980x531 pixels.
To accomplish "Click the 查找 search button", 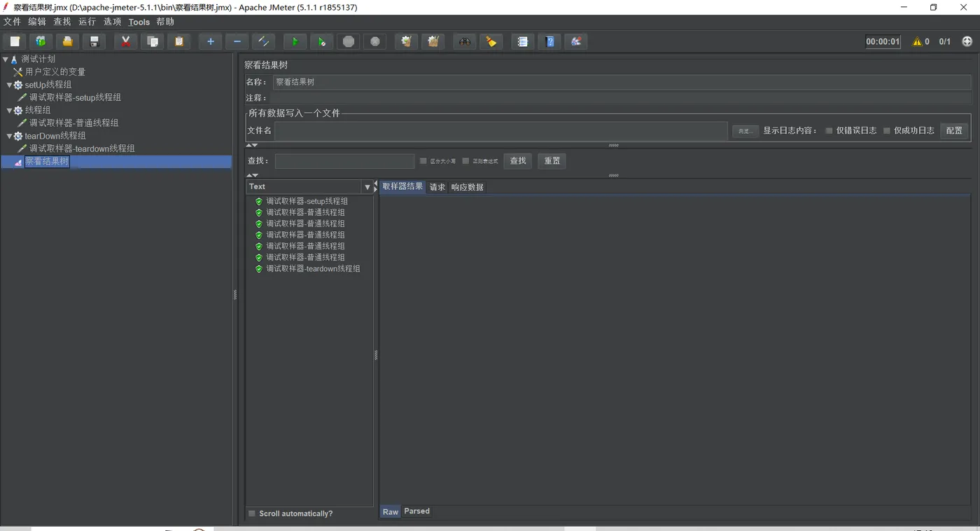I will (518, 161).
